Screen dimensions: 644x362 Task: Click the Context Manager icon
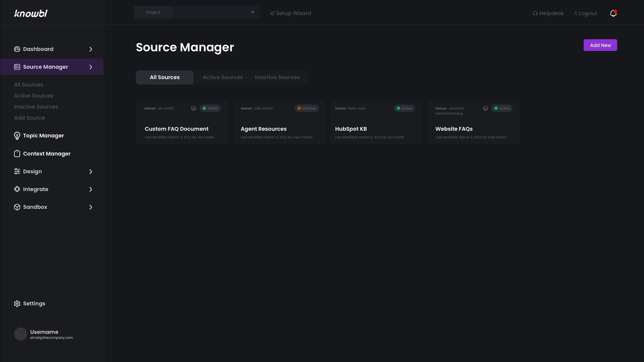tap(17, 154)
